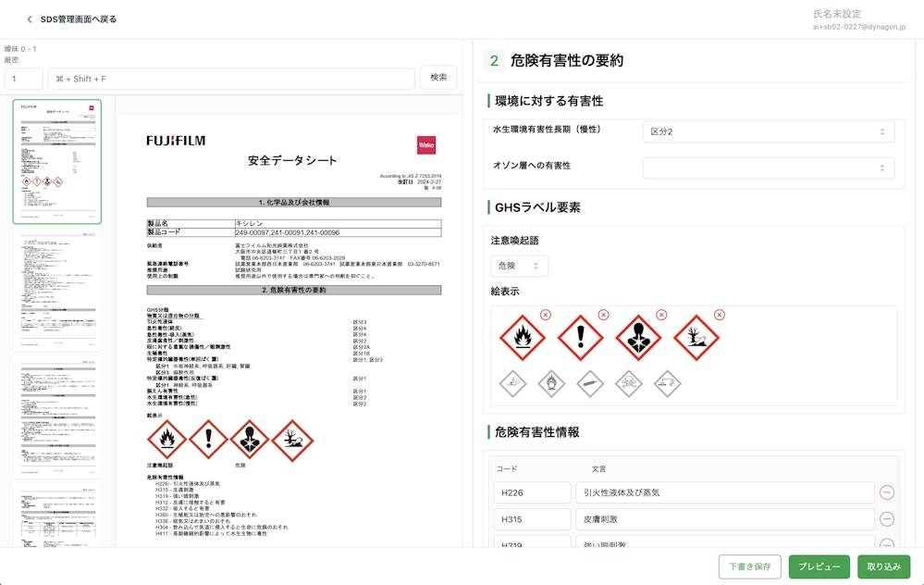Screen dimensions: 924x585
Task: Remove the exclamation mark pictogram via red X
Action: coord(603,315)
